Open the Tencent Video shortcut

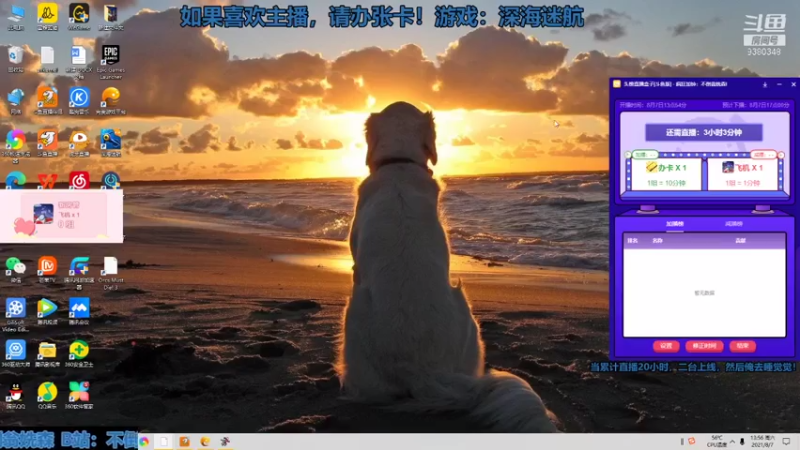pyautogui.click(x=47, y=311)
